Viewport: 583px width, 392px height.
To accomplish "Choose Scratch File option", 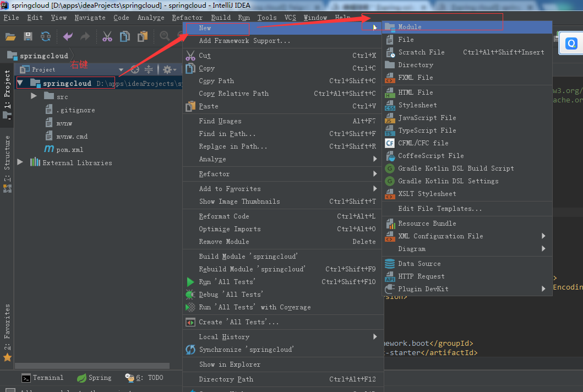I will (x=467, y=52).
